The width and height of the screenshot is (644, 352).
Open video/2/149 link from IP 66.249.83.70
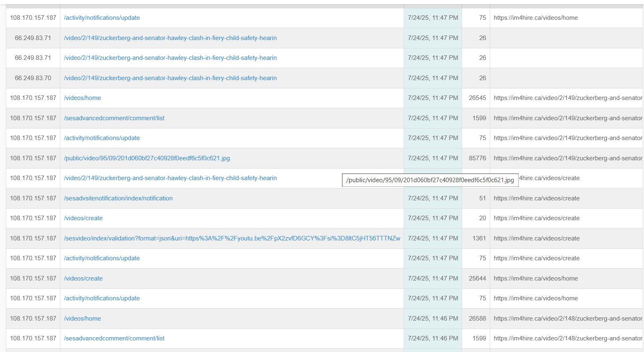click(x=170, y=78)
